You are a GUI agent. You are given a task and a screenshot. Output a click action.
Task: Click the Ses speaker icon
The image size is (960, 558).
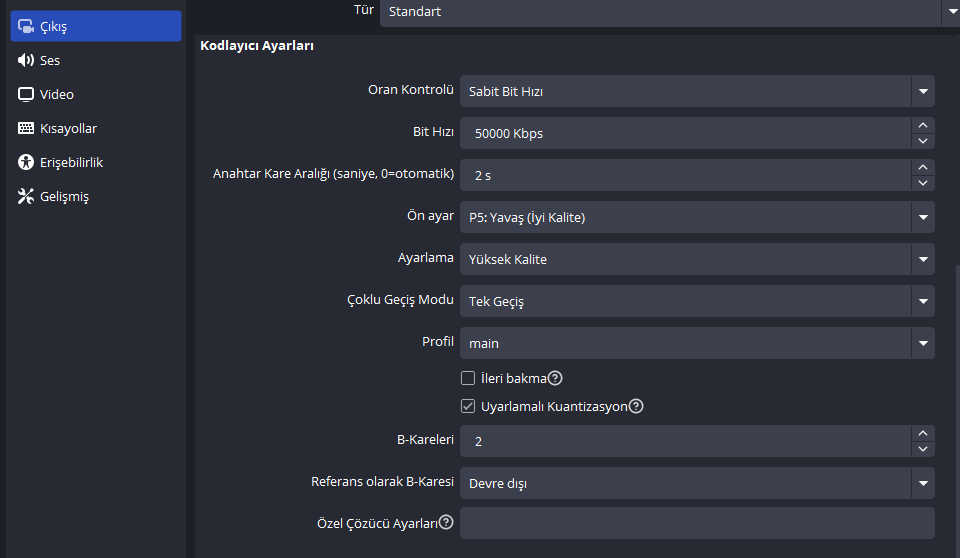[26, 60]
